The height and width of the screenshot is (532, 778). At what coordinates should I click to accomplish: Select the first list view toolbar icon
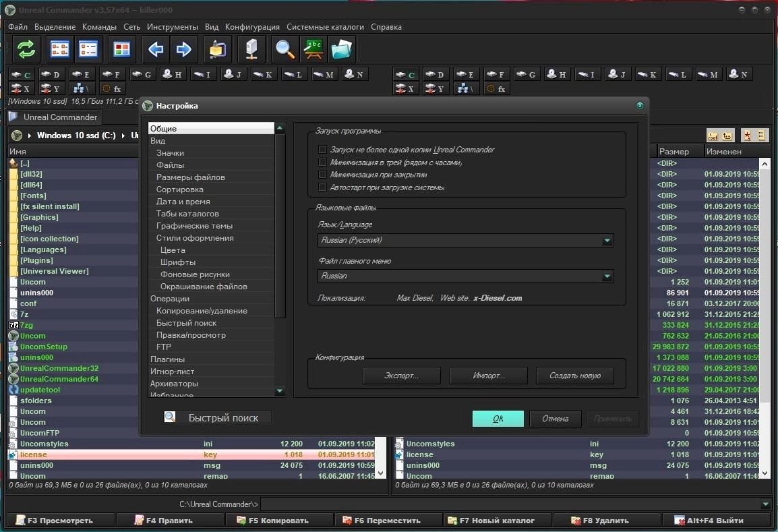(x=59, y=49)
